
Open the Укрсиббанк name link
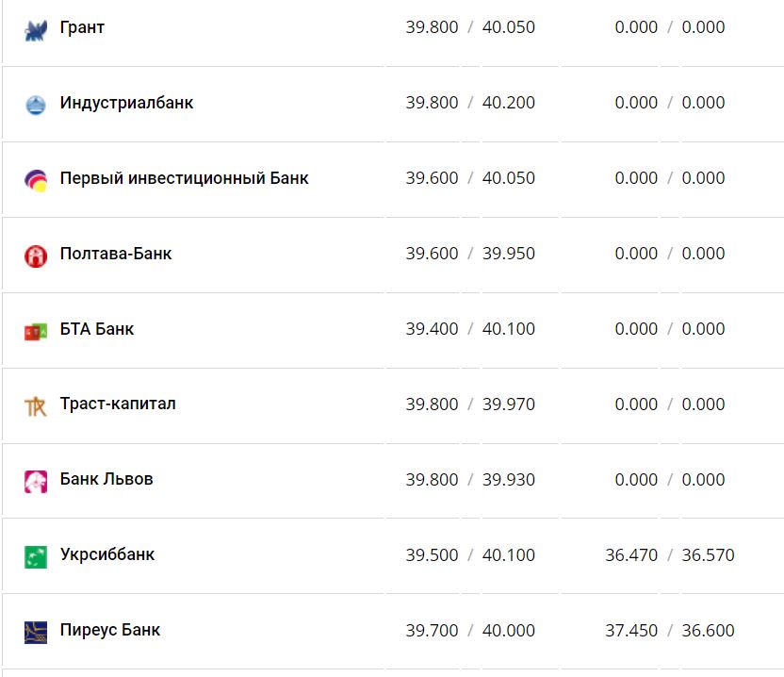107,554
